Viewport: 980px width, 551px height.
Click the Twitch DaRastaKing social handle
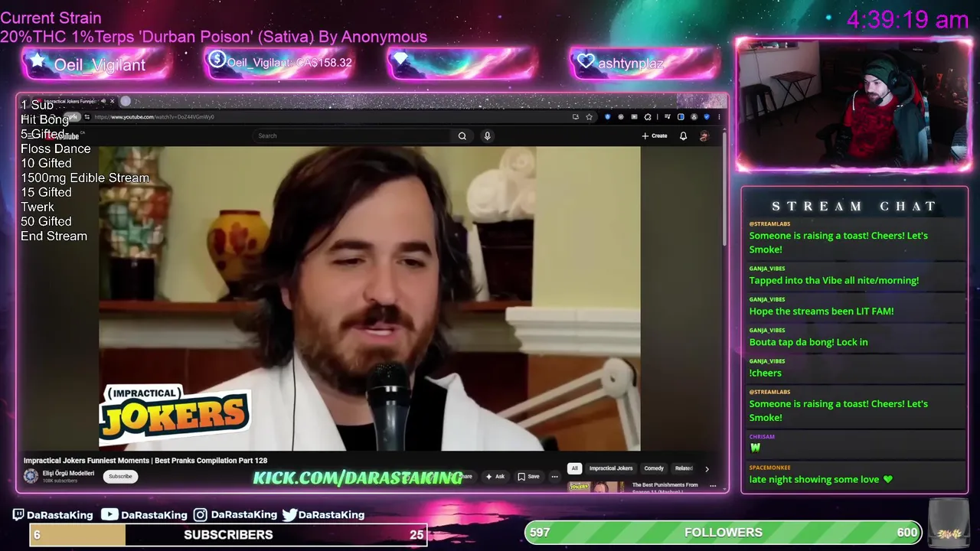52,515
